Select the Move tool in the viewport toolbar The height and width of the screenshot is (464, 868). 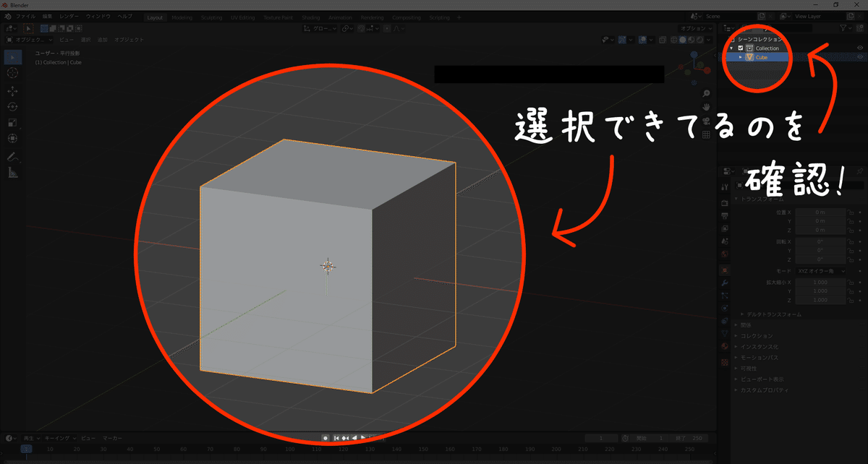click(x=13, y=91)
